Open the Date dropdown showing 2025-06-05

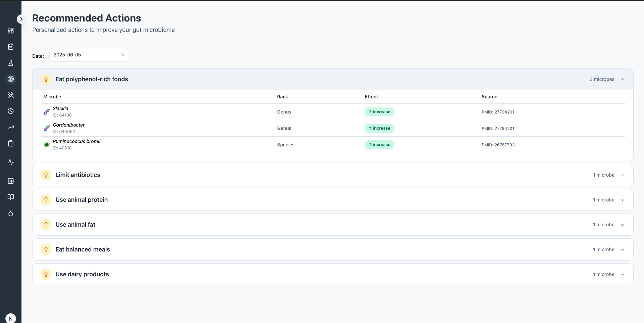[x=89, y=55]
